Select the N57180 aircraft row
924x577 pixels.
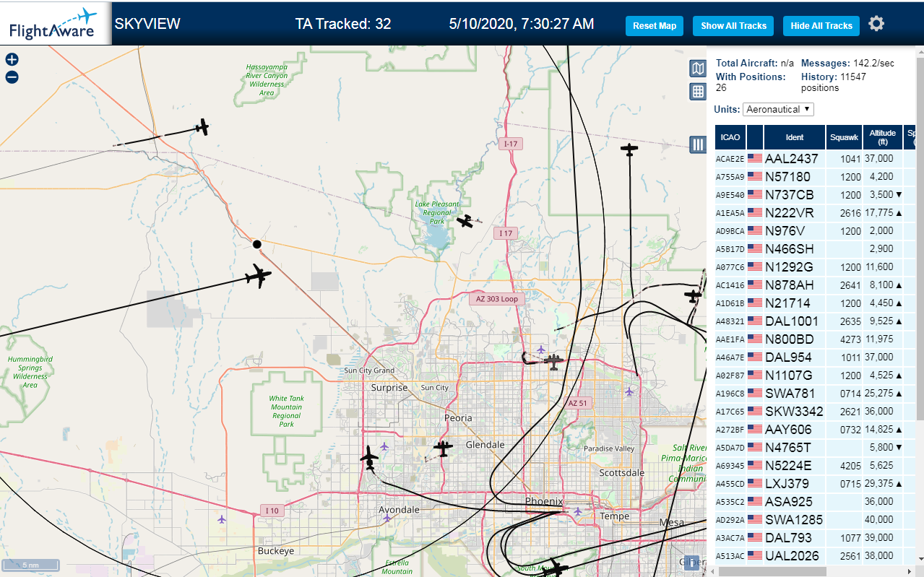pyautogui.click(x=815, y=177)
